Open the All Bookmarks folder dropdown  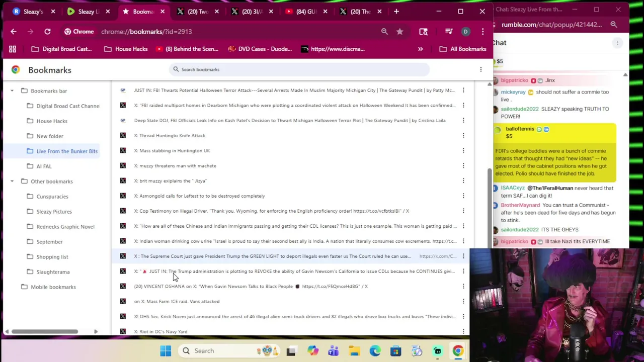point(462,49)
